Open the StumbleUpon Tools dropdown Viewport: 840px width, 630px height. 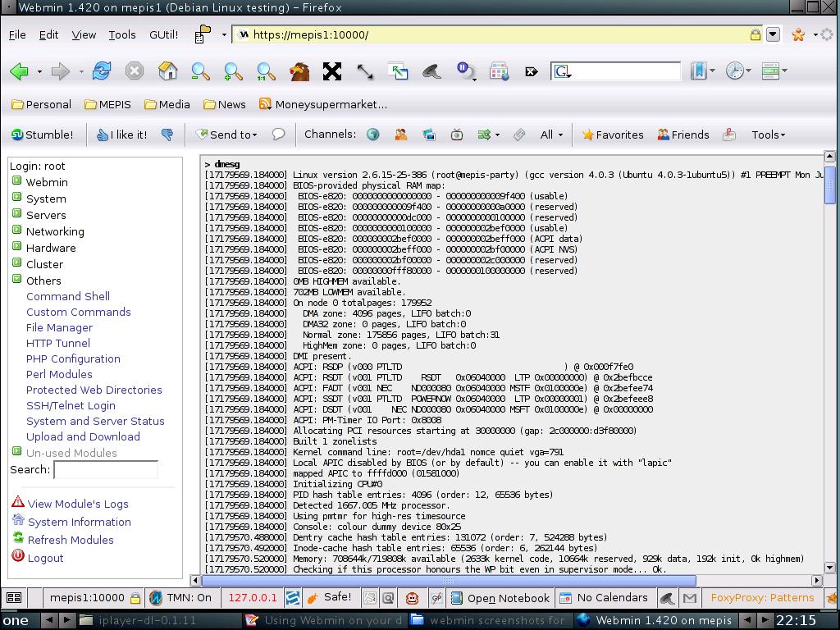pos(768,135)
